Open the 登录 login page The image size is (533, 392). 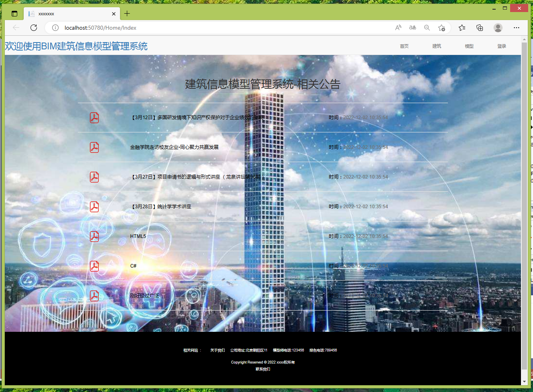coord(502,46)
